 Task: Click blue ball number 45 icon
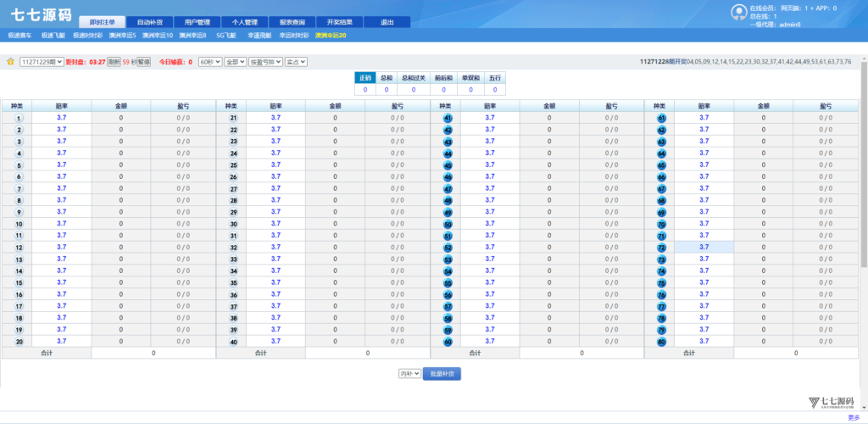[x=448, y=165]
